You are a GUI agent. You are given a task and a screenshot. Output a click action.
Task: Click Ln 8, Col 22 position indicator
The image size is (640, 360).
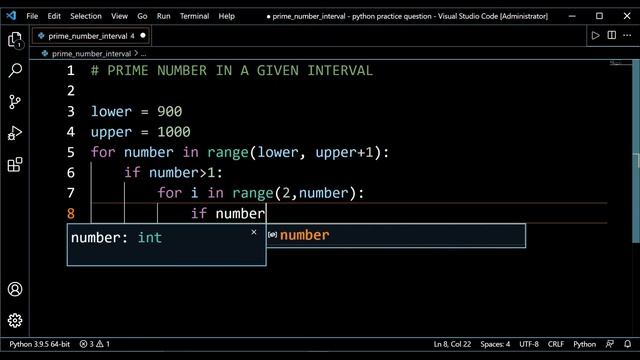click(x=452, y=344)
